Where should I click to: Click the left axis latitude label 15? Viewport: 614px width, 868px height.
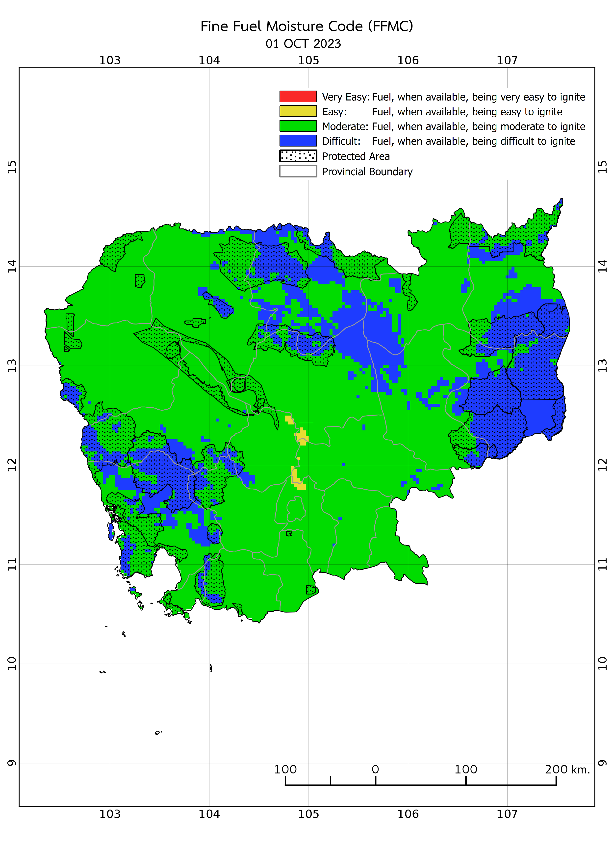(12, 167)
